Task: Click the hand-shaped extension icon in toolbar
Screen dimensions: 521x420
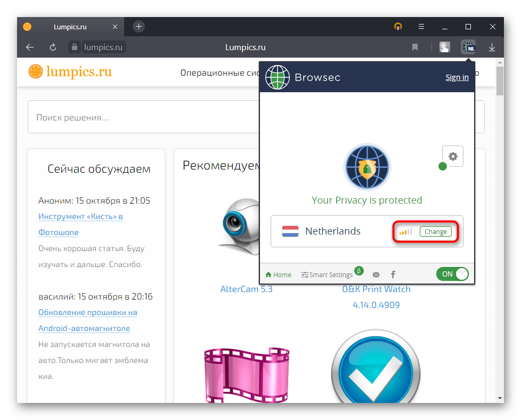Action: (x=444, y=47)
